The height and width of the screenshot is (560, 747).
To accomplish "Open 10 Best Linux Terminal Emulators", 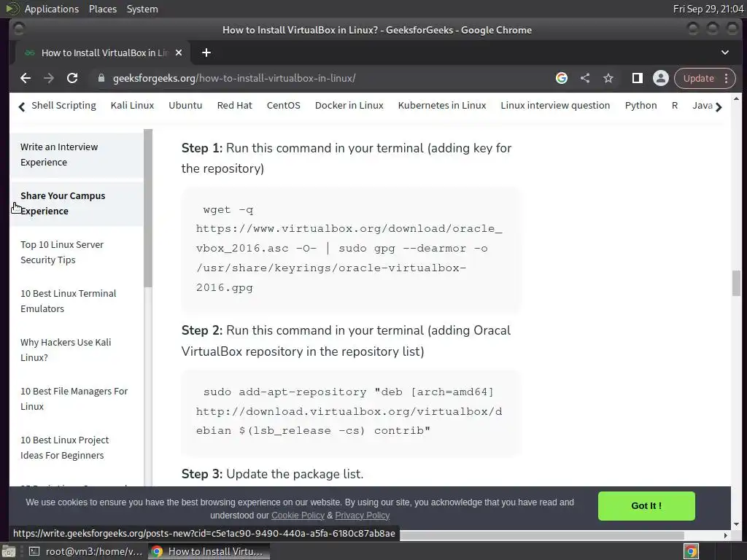I will click(68, 301).
